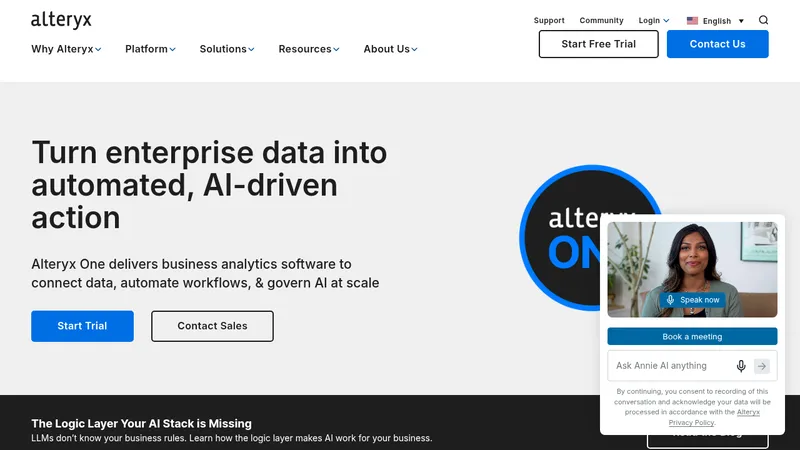Open the Alteryx Privacy Policy link
Screen dimensions: 800x450
(714, 417)
